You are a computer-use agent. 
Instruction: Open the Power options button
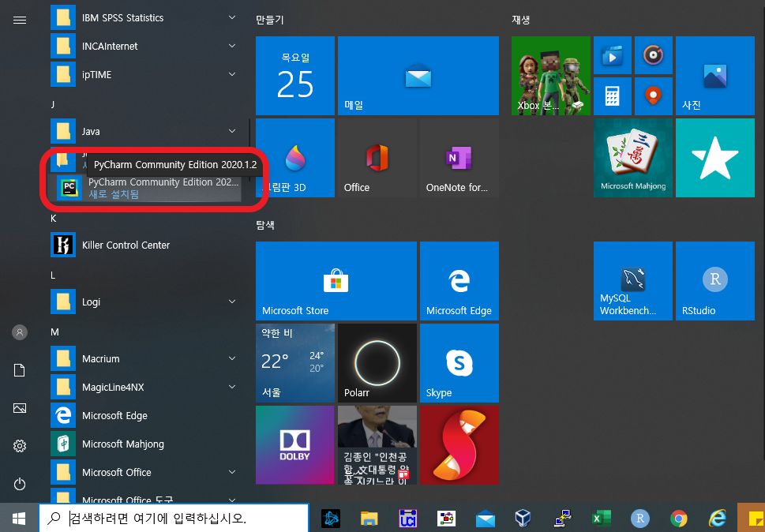click(20, 484)
